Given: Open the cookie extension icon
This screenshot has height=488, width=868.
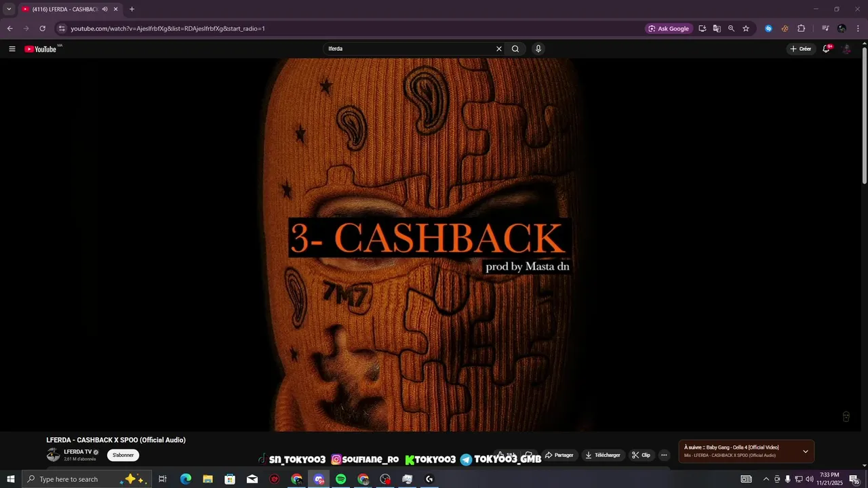Looking at the screenshot, I should click(785, 28).
